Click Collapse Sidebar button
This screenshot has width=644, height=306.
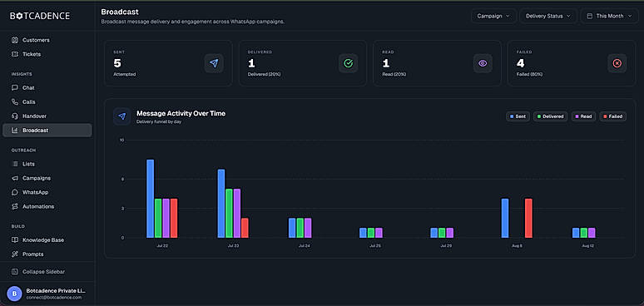tap(47, 272)
